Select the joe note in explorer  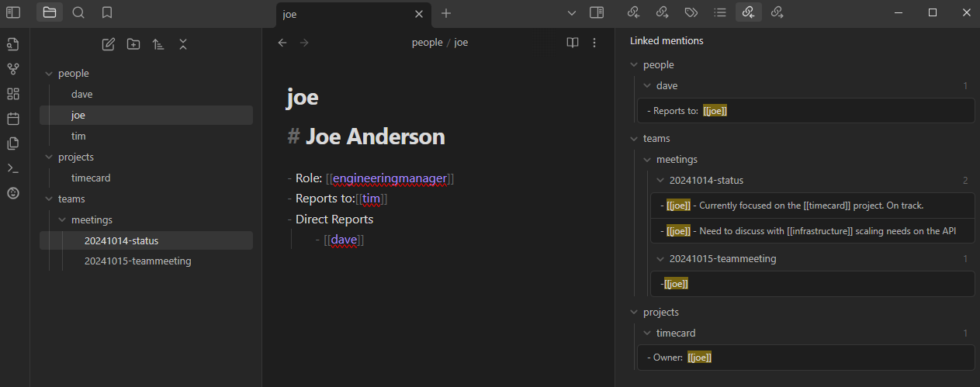pyautogui.click(x=146, y=116)
